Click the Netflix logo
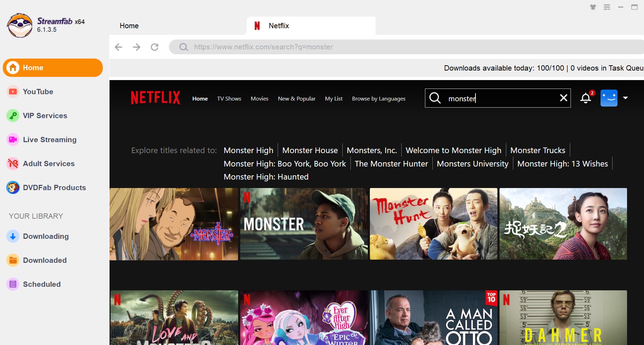 (155, 98)
